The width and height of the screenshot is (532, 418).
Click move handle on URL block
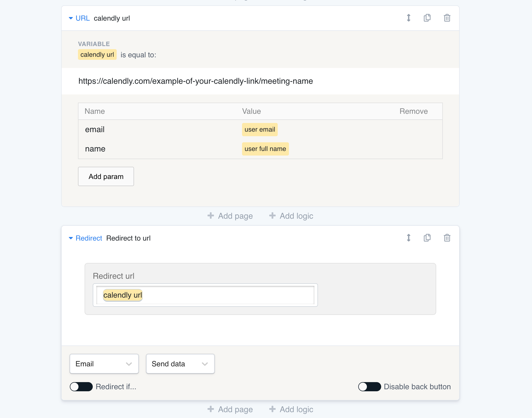pyautogui.click(x=408, y=18)
